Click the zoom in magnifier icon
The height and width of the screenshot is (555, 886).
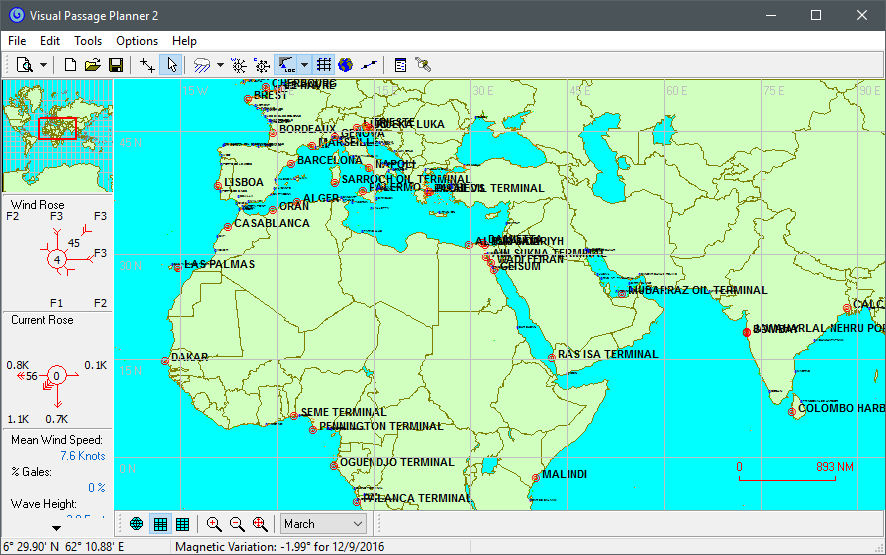[214, 524]
